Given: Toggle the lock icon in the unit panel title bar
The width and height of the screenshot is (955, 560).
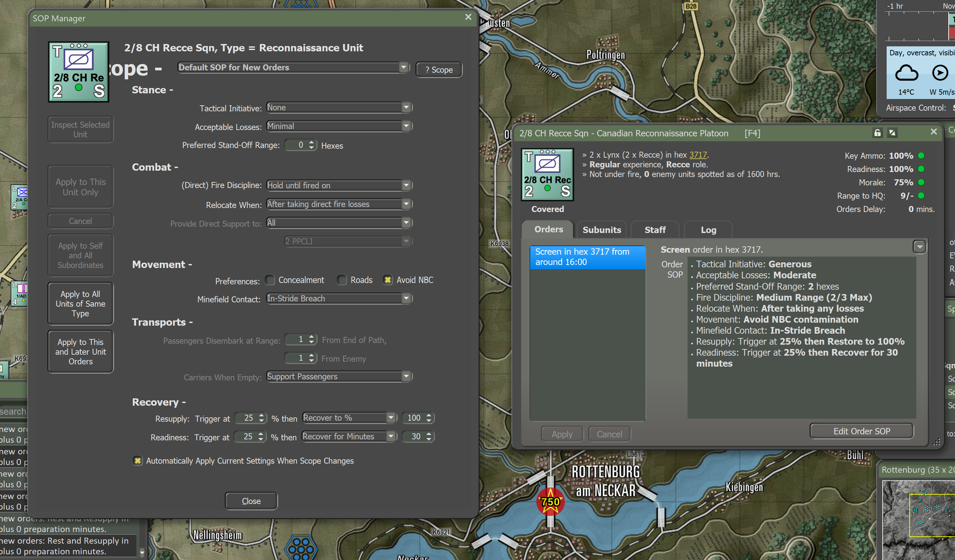Looking at the screenshot, I should pyautogui.click(x=877, y=133).
